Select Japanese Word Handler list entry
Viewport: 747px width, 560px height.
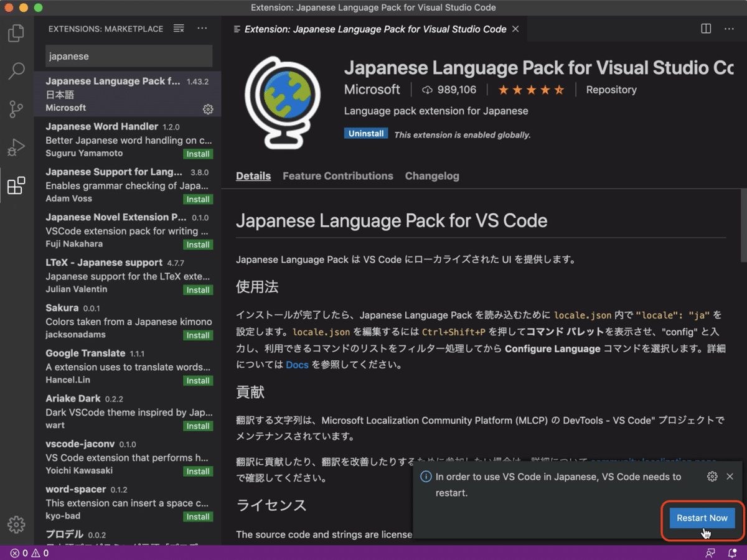pos(128,140)
